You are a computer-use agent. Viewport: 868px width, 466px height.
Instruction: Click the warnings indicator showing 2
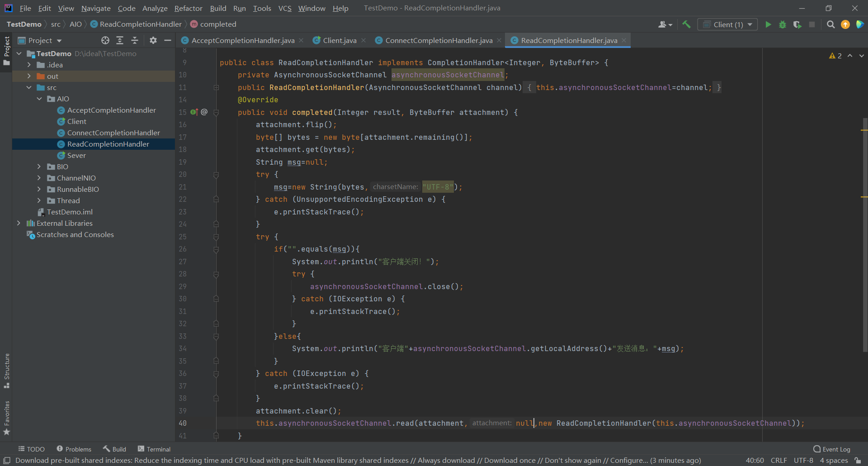pos(835,56)
